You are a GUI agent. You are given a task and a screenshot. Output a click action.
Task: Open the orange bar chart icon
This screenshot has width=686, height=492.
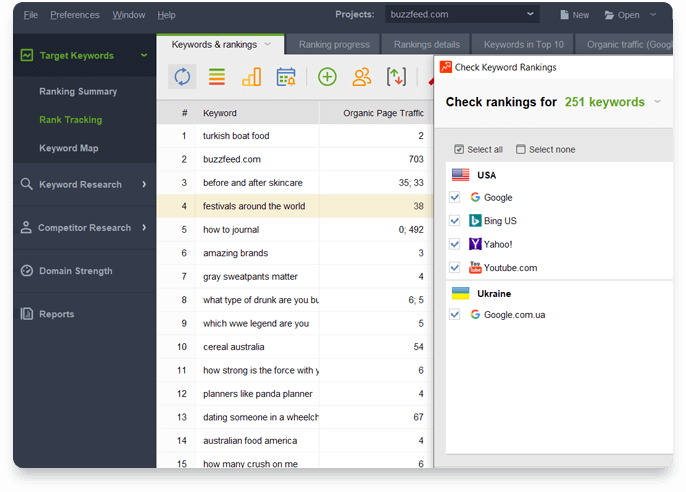click(x=251, y=77)
